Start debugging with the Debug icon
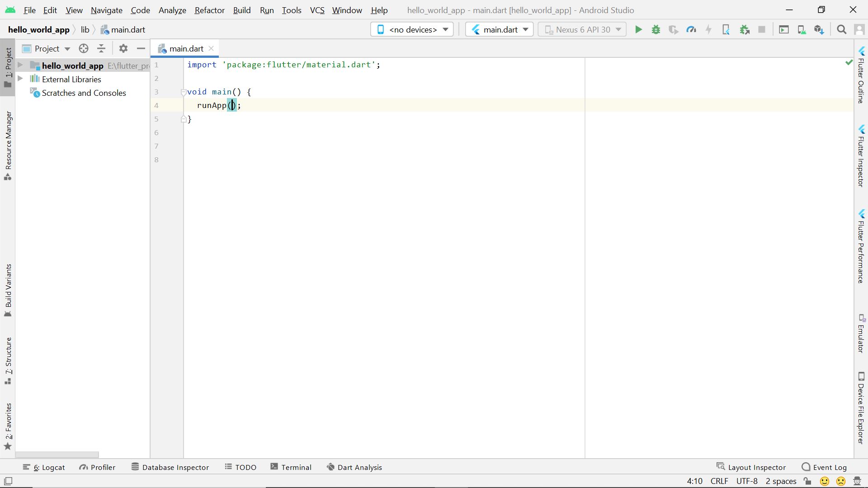This screenshot has width=868, height=488. [656, 29]
